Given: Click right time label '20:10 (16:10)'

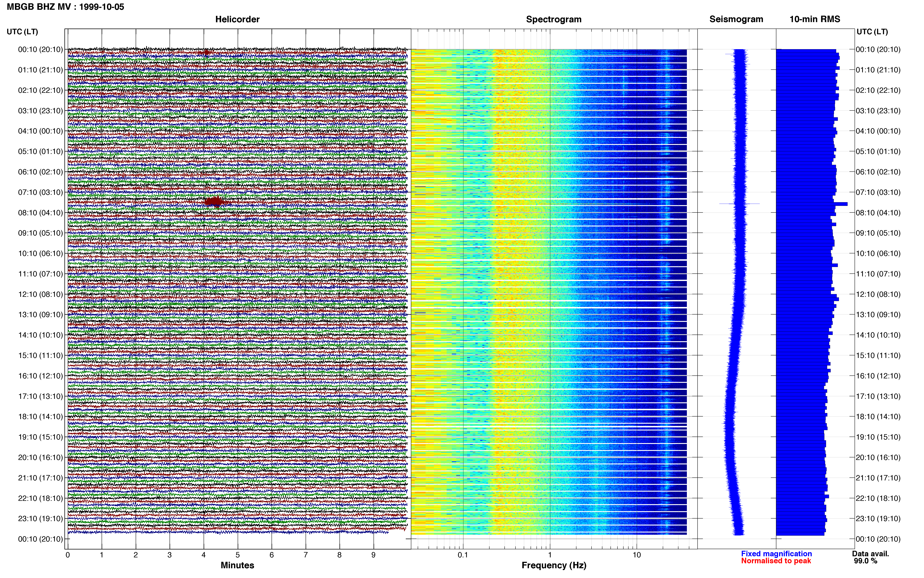Looking at the screenshot, I should point(878,458).
